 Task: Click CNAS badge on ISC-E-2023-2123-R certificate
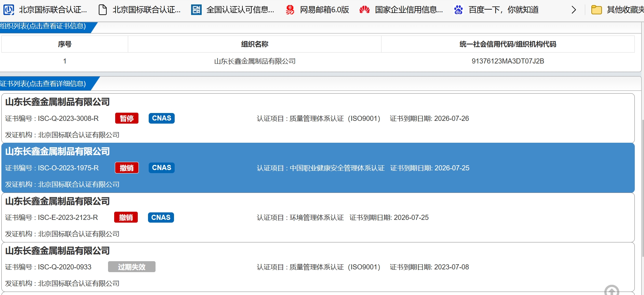pos(161,217)
